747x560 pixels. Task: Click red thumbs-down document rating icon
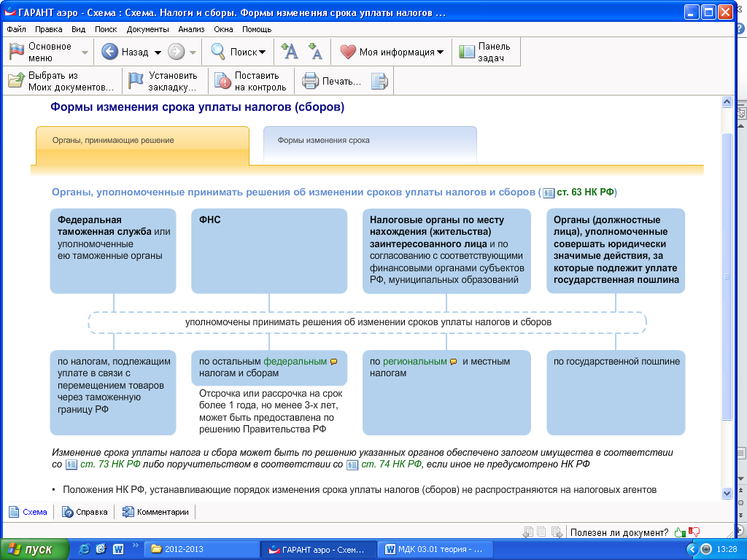694,532
